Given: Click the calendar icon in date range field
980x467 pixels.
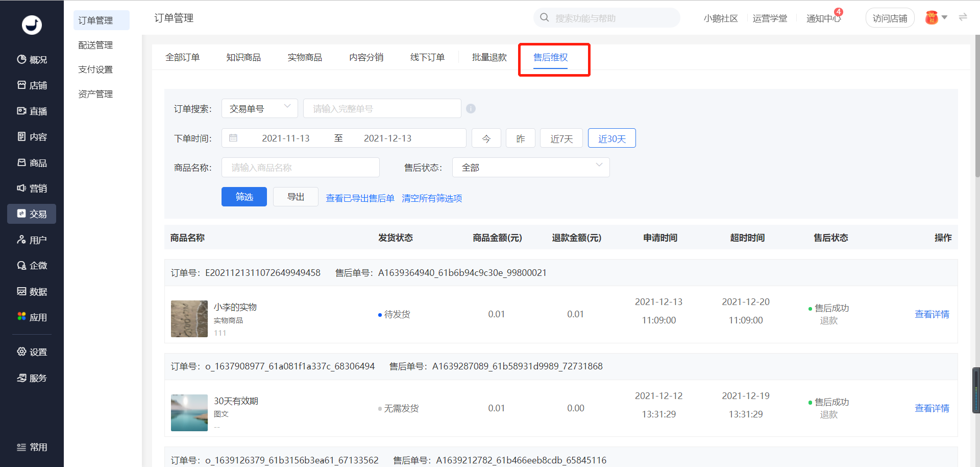Looking at the screenshot, I should [x=233, y=138].
